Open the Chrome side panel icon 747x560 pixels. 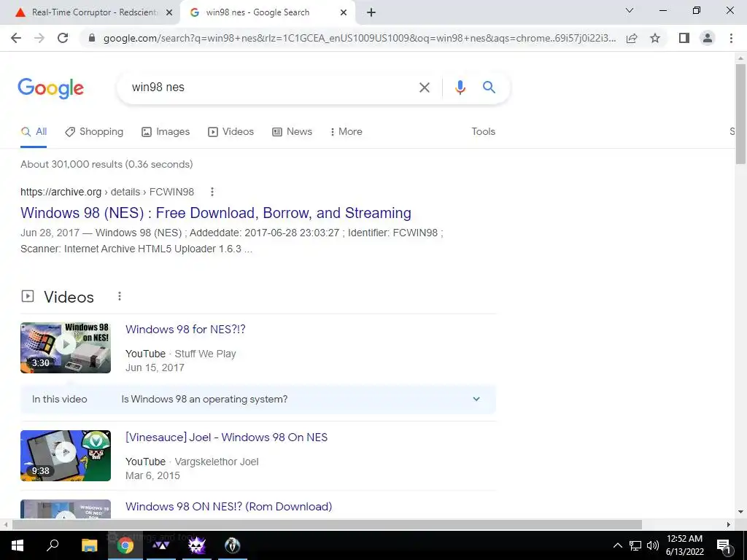point(684,38)
